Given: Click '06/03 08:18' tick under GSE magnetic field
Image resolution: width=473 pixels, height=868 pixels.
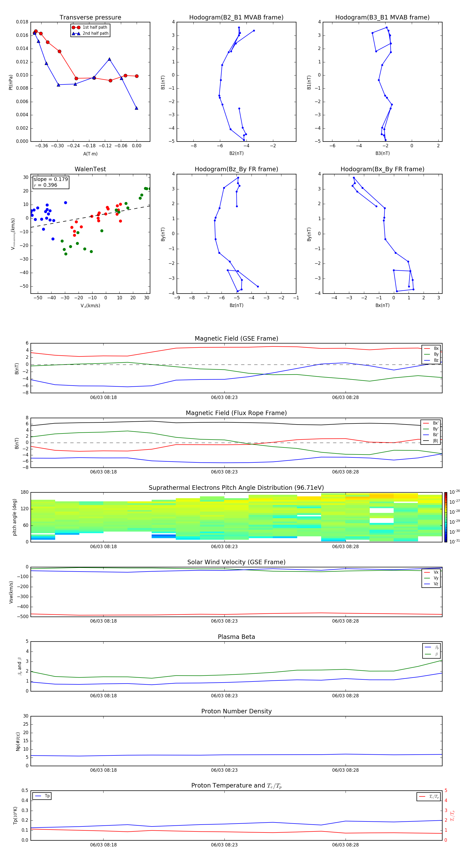Looking at the screenshot, I should [x=103, y=398].
